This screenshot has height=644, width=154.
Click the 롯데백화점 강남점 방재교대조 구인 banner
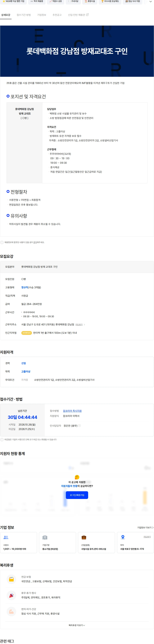pyautogui.click(x=77, y=51)
